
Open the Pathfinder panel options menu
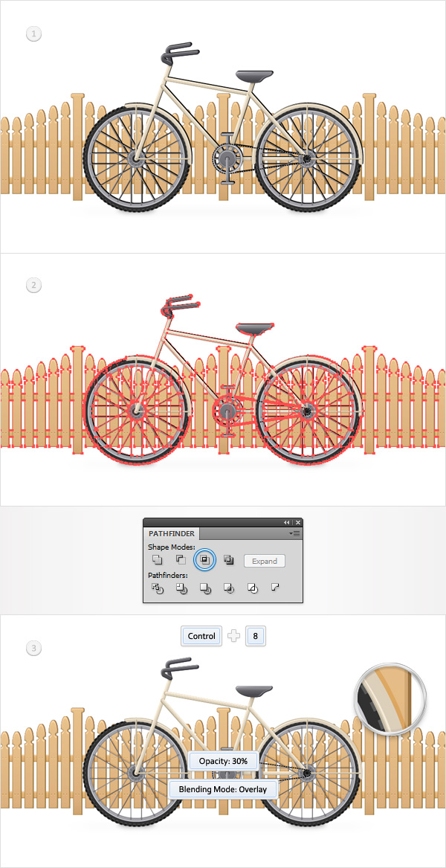click(x=294, y=533)
